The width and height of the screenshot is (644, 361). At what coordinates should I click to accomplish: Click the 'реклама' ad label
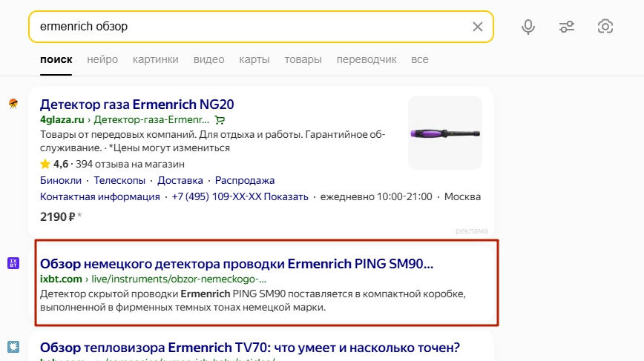pyautogui.click(x=472, y=231)
